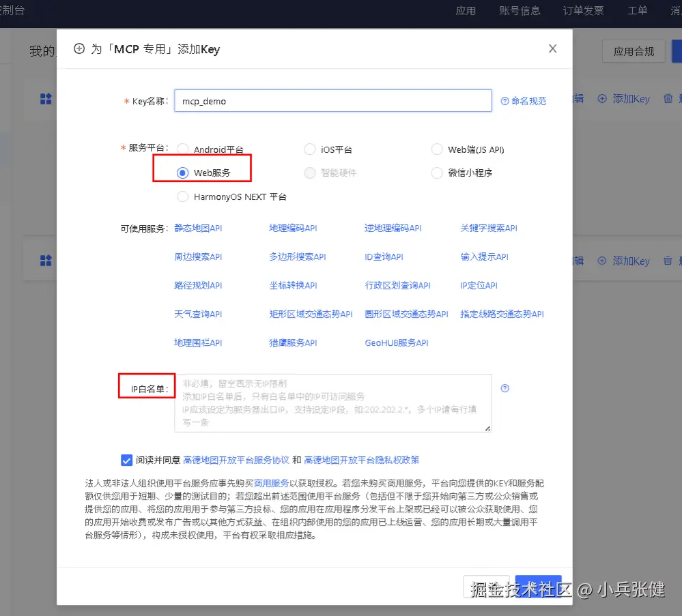682x616 pixels.
Task: Select the 智能硬件 radio button
Action: pyautogui.click(x=310, y=173)
